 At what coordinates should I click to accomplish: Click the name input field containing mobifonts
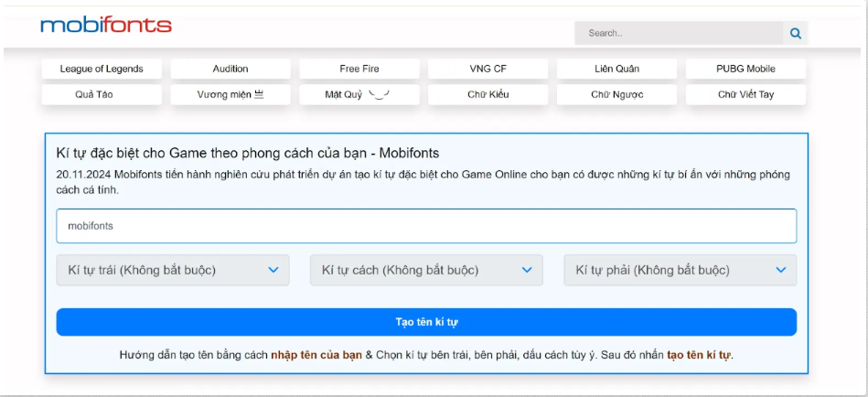tap(426, 226)
